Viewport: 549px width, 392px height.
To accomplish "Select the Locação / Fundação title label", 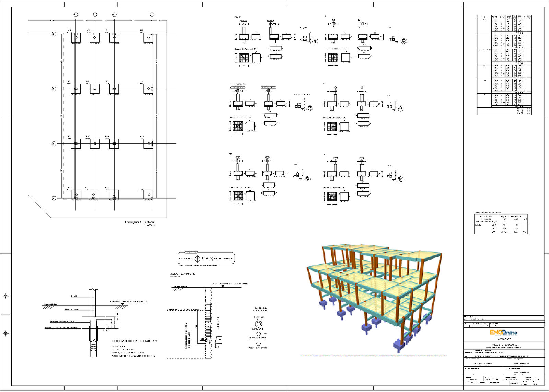I will pos(140,222).
